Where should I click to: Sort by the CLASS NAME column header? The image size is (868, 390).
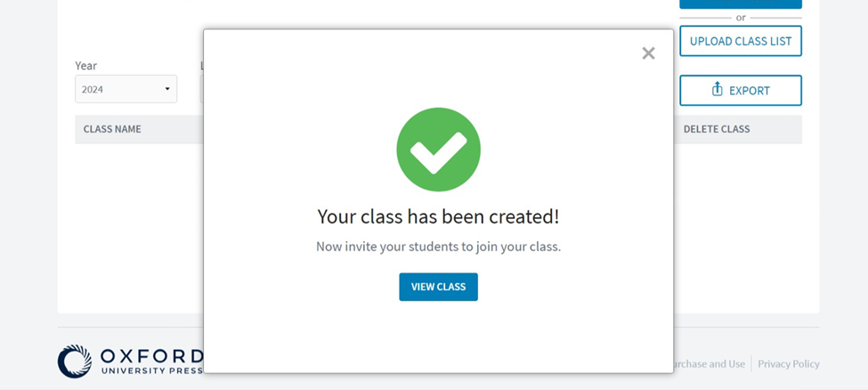(112, 129)
